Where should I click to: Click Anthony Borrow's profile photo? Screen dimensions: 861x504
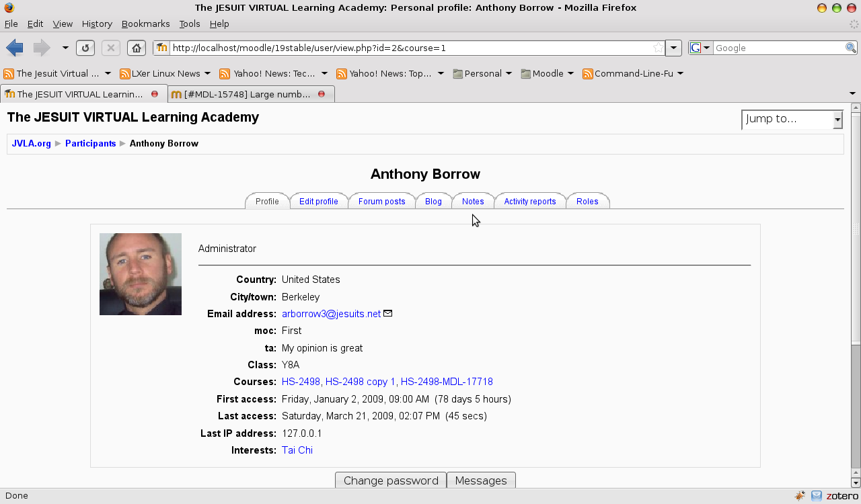coord(141,274)
